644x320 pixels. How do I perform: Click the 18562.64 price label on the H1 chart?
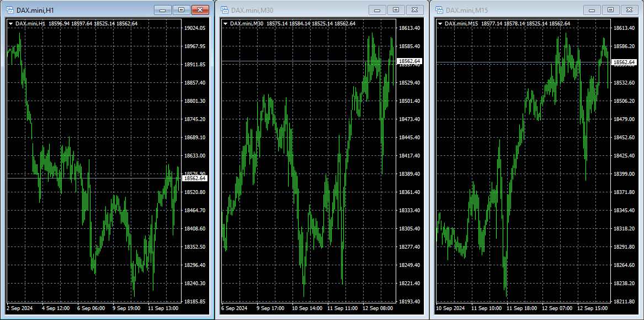coord(194,179)
